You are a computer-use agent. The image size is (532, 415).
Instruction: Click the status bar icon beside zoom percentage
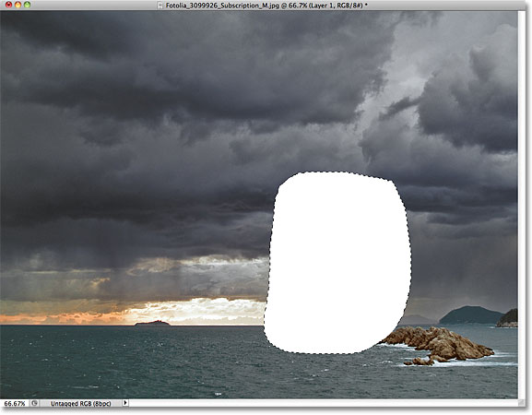(34, 403)
